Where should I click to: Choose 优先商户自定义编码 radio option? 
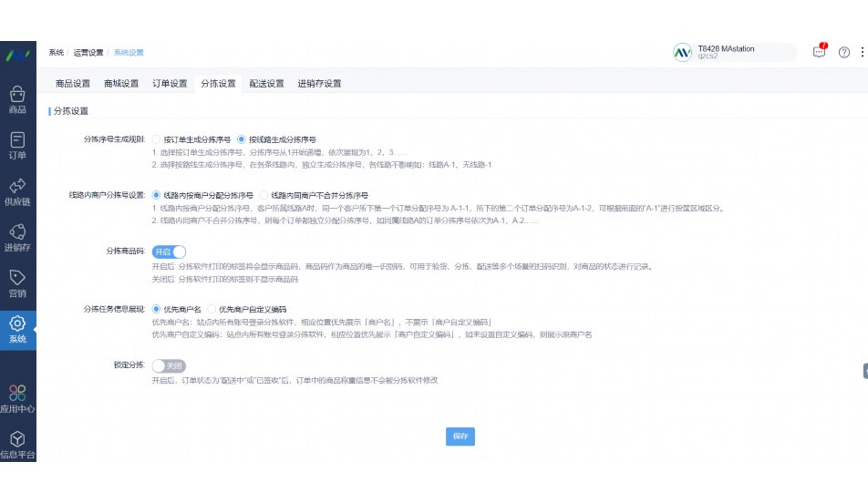pyautogui.click(x=212, y=309)
